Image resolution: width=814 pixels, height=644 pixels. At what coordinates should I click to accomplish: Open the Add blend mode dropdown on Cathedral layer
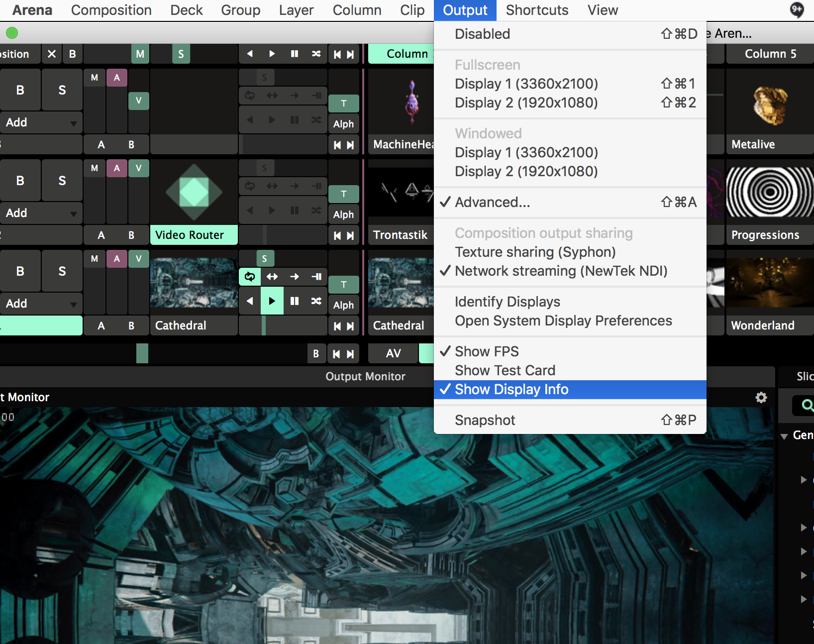pyautogui.click(x=41, y=304)
